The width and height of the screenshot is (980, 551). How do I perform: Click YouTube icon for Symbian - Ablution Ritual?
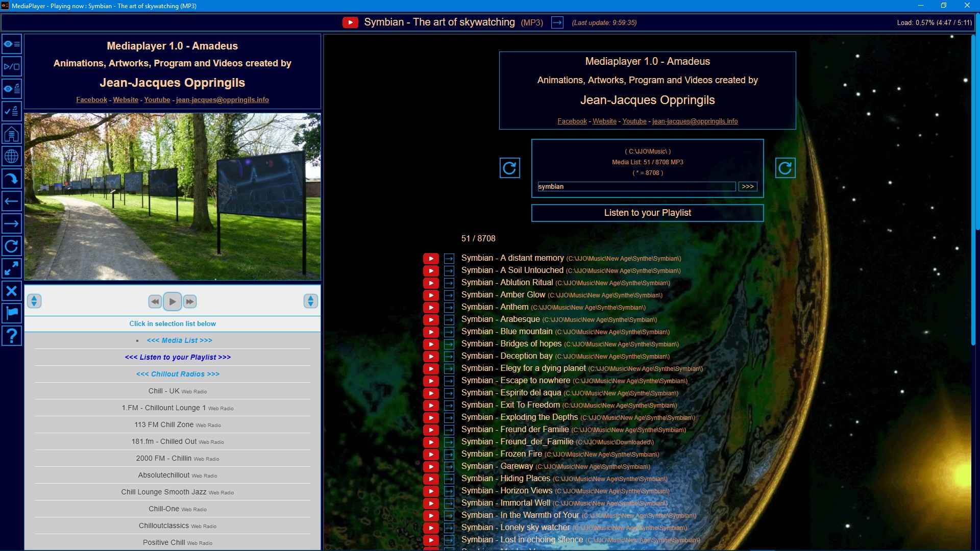point(431,283)
